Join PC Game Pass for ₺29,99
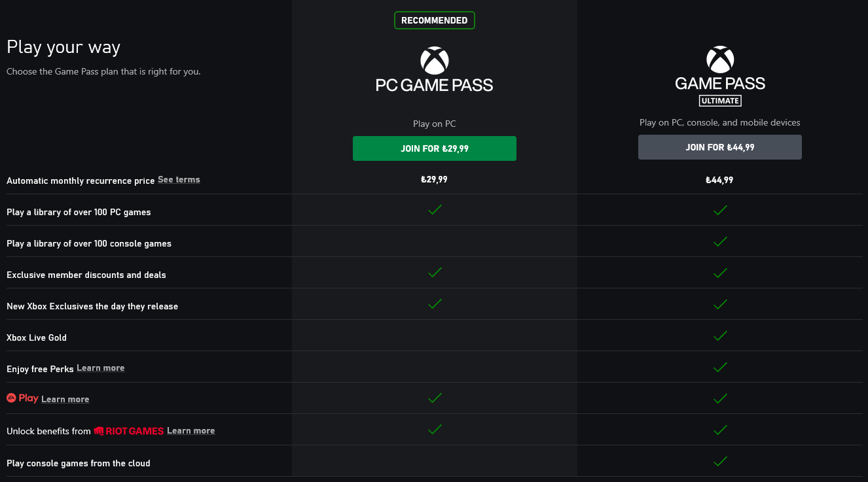The image size is (868, 482). coord(434,148)
